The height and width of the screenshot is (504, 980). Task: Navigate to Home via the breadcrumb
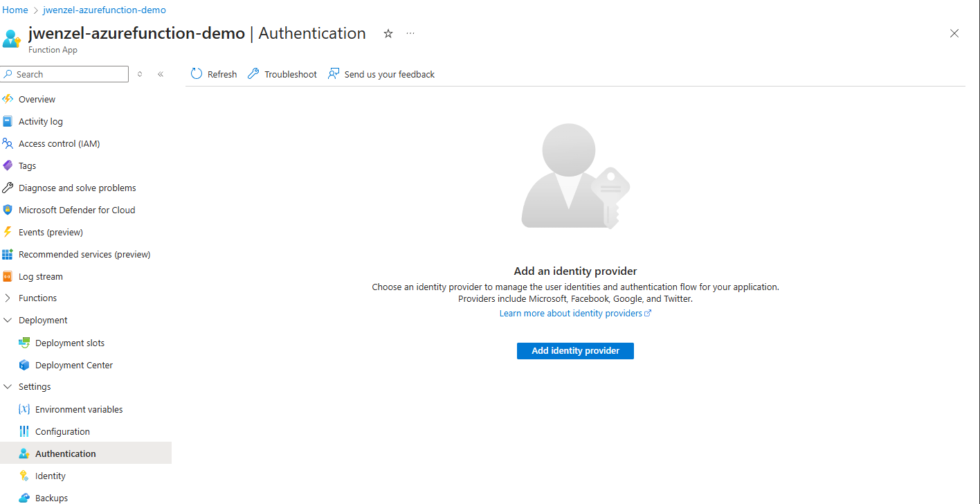15,10
